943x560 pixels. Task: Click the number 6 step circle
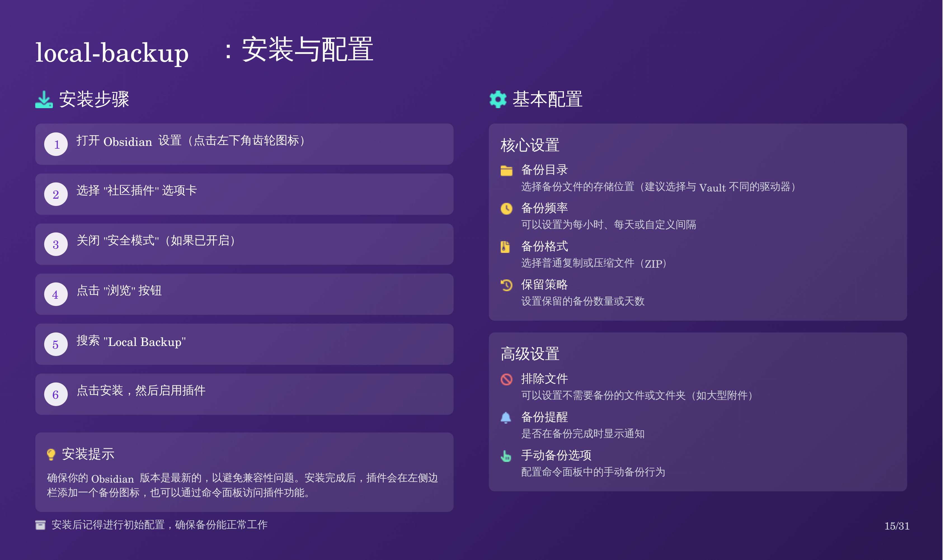pos(56,394)
